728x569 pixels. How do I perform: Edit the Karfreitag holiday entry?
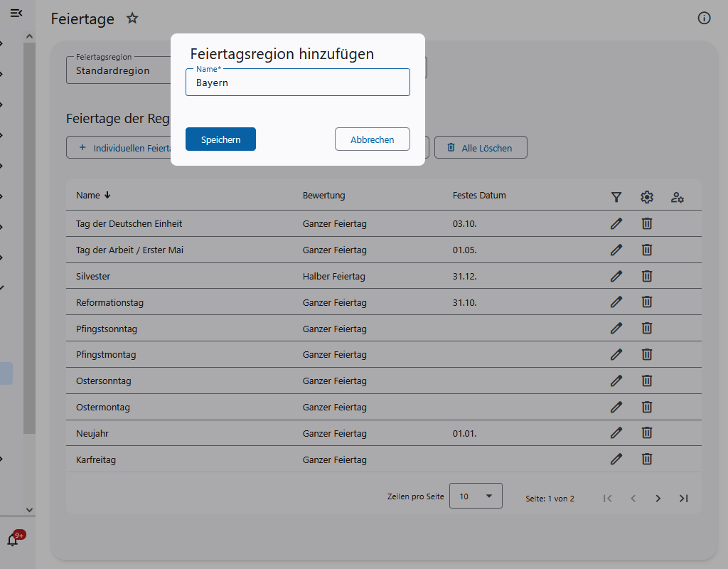click(x=616, y=459)
